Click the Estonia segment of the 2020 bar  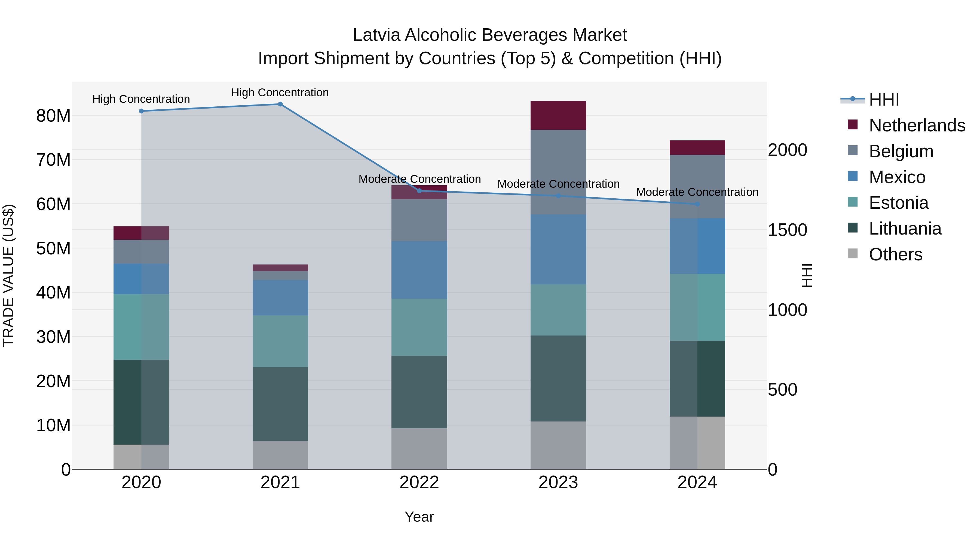click(x=141, y=327)
